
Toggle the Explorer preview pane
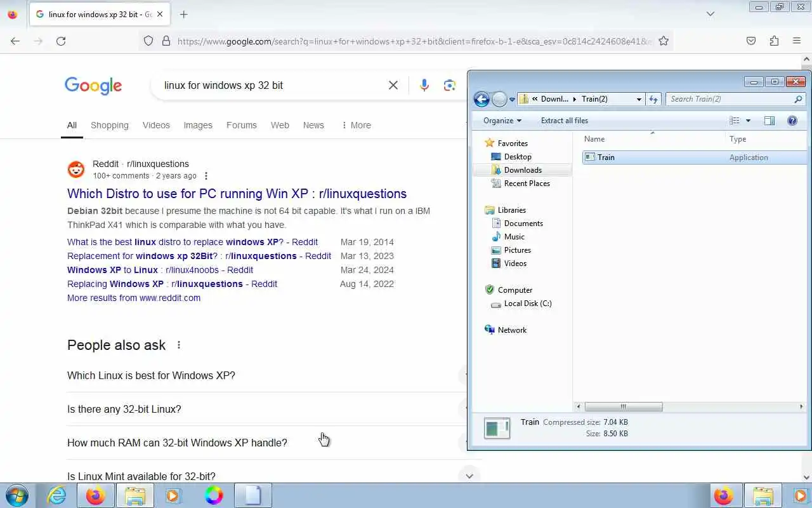(769, 121)
